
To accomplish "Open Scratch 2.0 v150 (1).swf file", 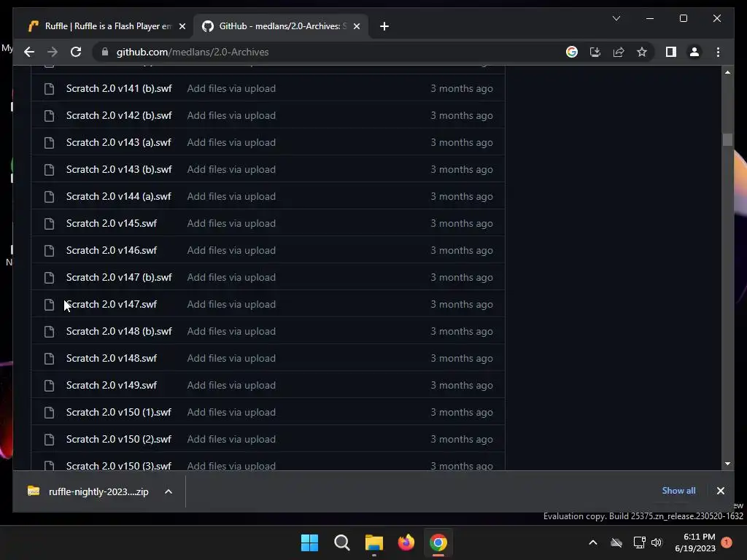I will click(119, 413).
